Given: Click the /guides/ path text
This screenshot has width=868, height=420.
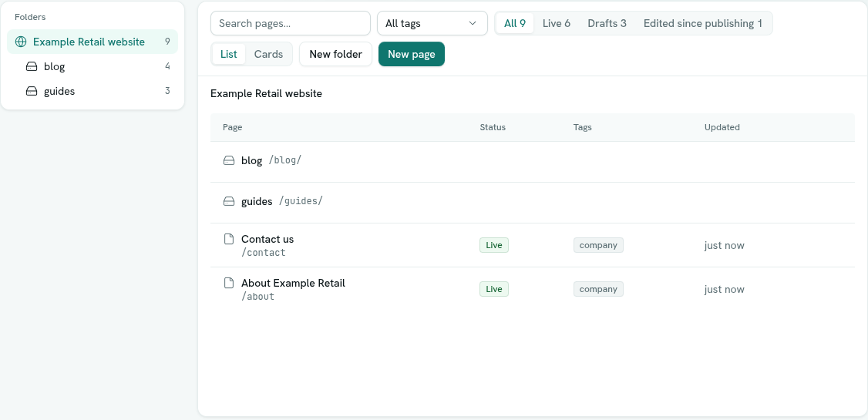Looking at the screenshot, I should click(301, 201).
